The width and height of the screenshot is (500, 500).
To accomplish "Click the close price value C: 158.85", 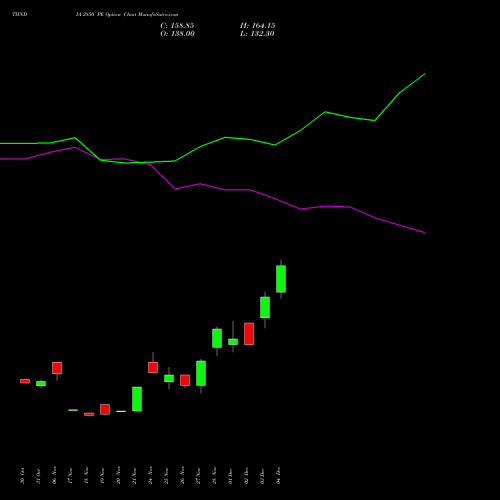I will [x=177, y=26].
